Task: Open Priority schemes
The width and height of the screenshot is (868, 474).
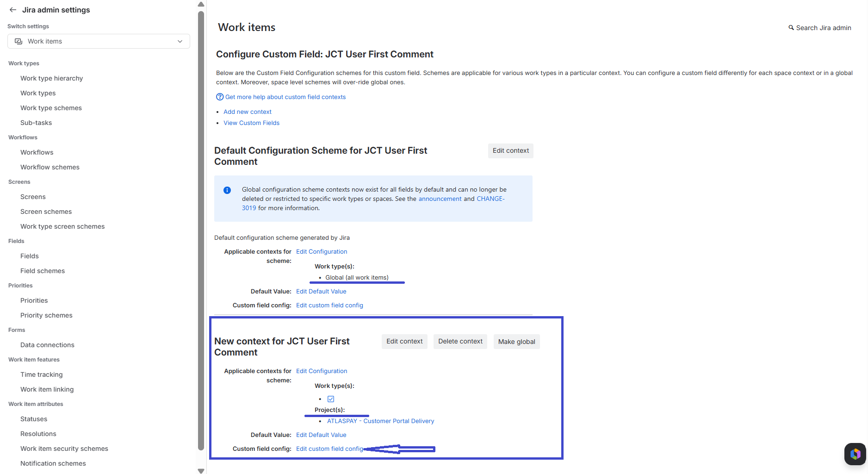Action: point(46,315)
